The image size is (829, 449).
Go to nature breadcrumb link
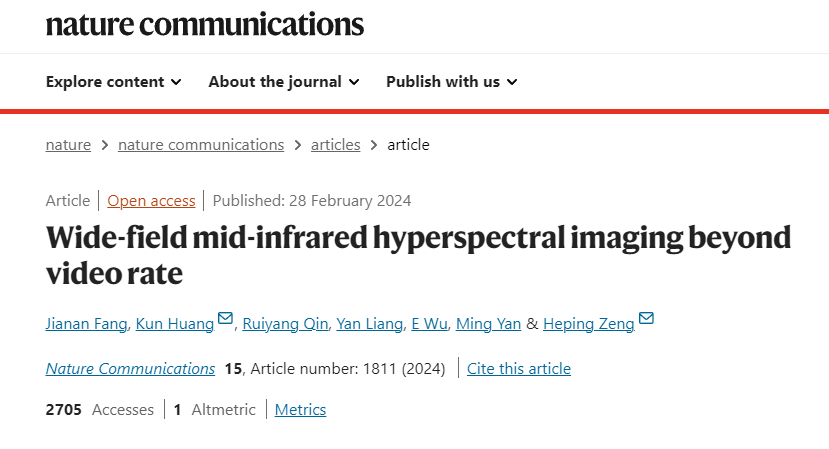[x=68, y=145]
